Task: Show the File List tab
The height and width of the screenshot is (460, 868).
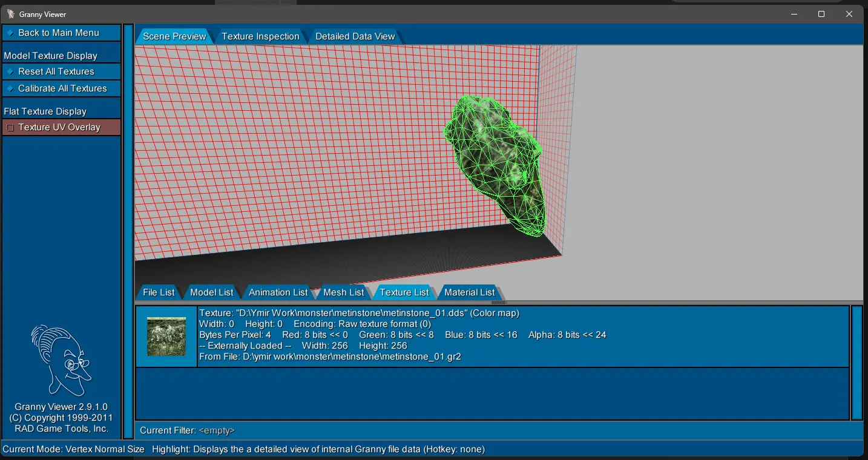Action: (159, 292)
